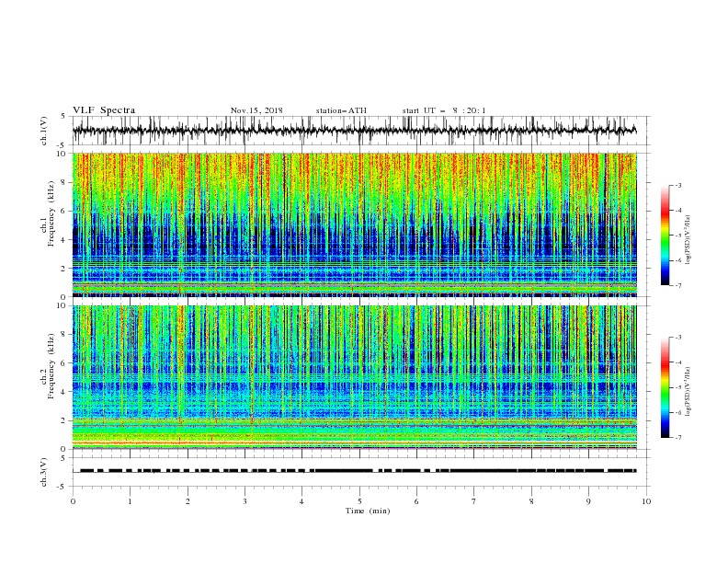Screen dimensions: 728x563
Task: Click the 'VLF Spectra' title text
Action: click(x=104, y=110)
